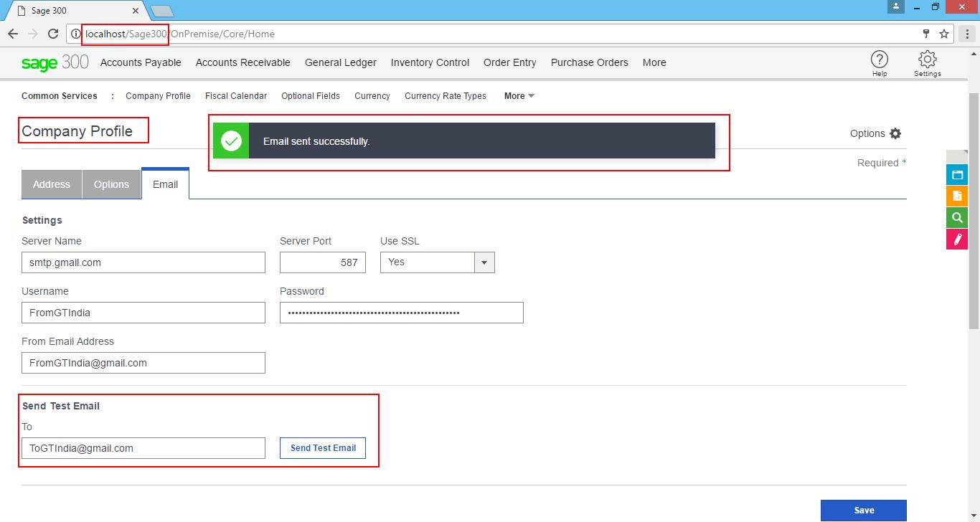
Task: Open Company Profile options gear icon
Action: pos(896,133)
